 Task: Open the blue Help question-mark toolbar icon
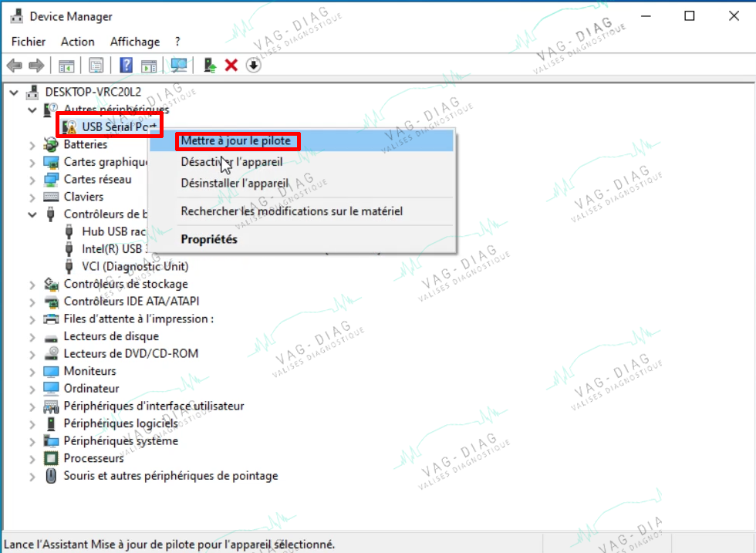point(126,65)
